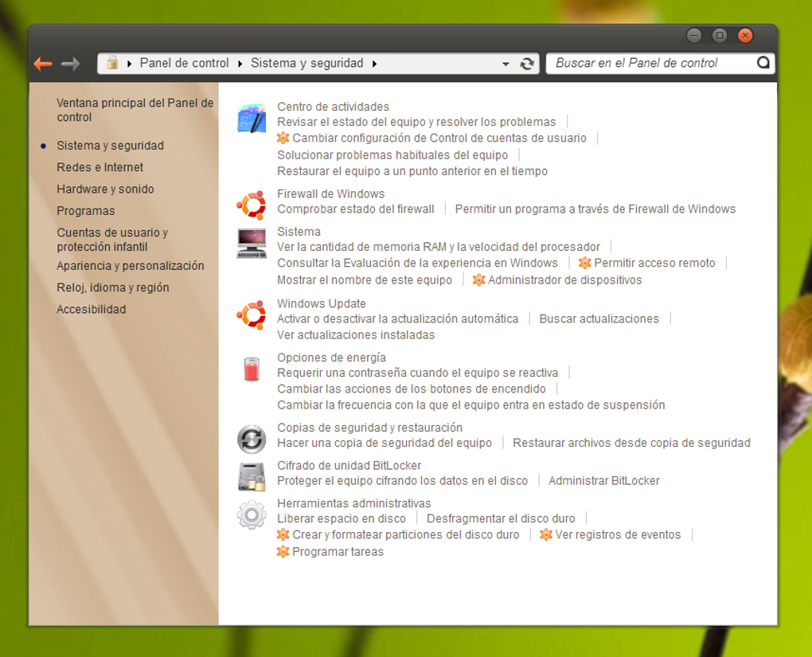Open Programas category

tap(85, 211)
